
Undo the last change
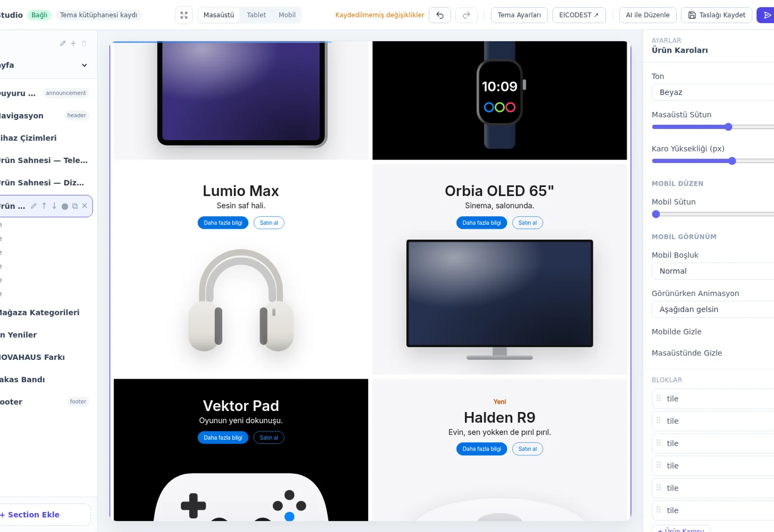coord(440,15)
